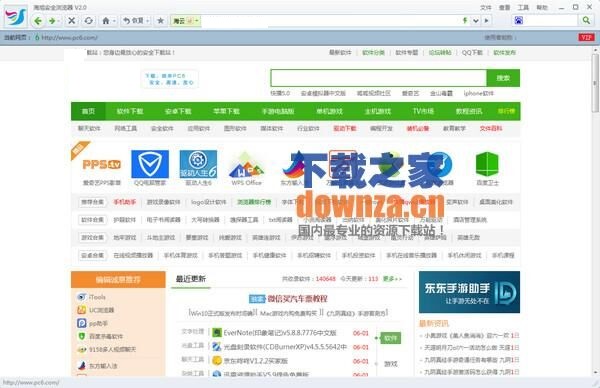Click the green magnifier search icon
Screen dimensions: 600x388
click(586, 21)
